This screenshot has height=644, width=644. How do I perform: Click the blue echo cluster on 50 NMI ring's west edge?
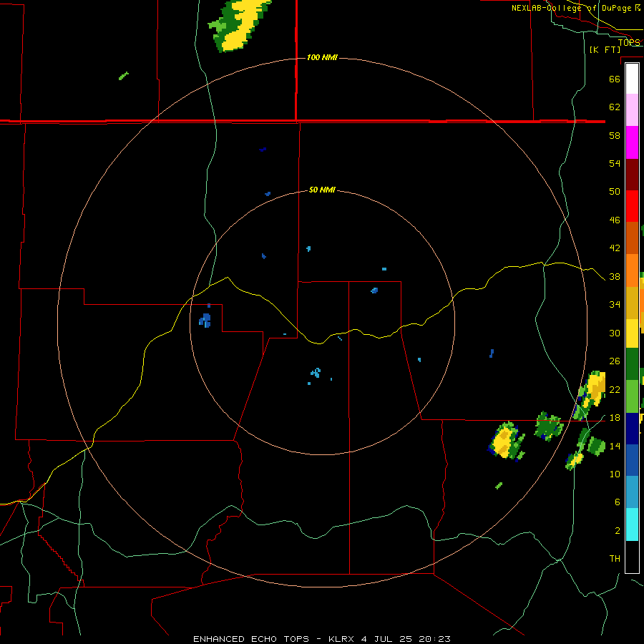pyautogui.click(x=205, y=320)
